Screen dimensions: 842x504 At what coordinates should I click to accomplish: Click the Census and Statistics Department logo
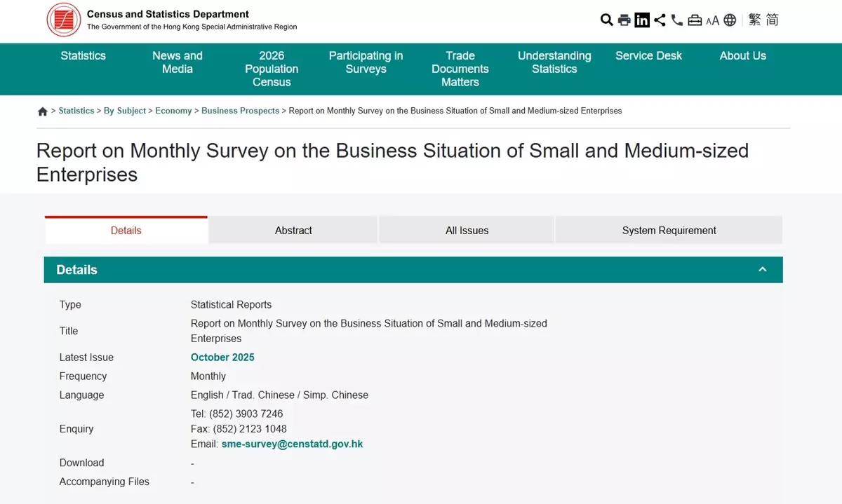64,20
